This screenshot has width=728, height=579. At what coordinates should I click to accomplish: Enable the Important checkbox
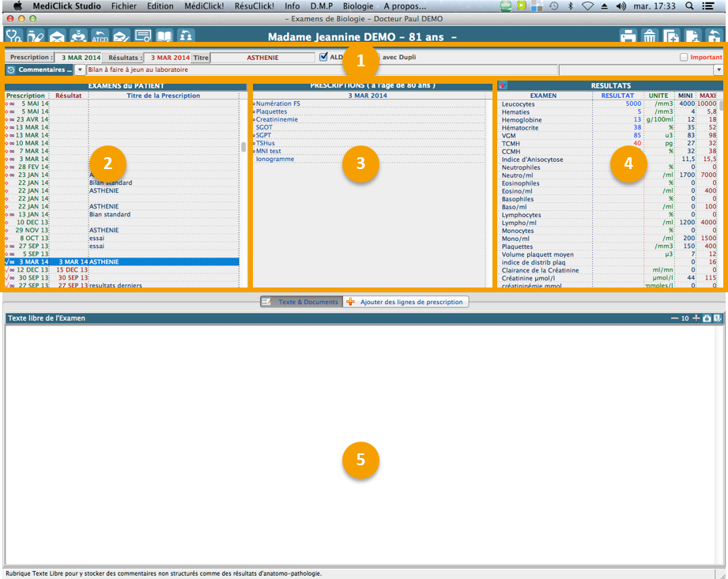pyautogui.click(x=684, y=57)
